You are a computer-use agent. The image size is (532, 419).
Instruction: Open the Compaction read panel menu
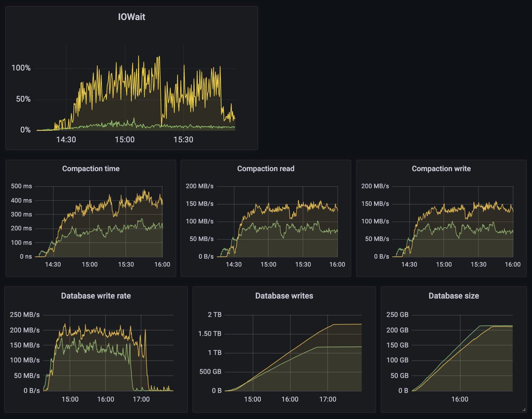(266, 169)
